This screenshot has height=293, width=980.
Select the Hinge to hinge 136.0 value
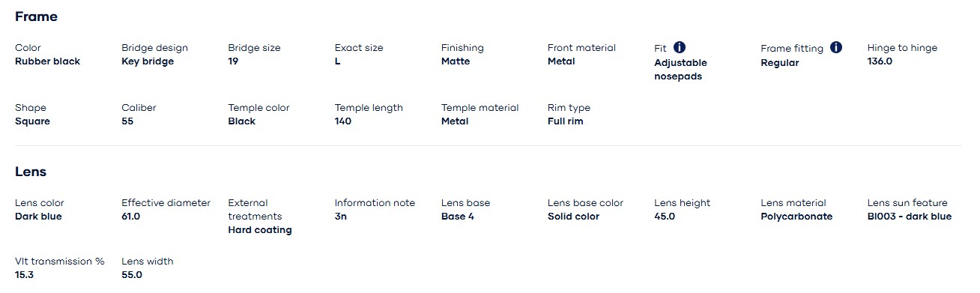880,61
